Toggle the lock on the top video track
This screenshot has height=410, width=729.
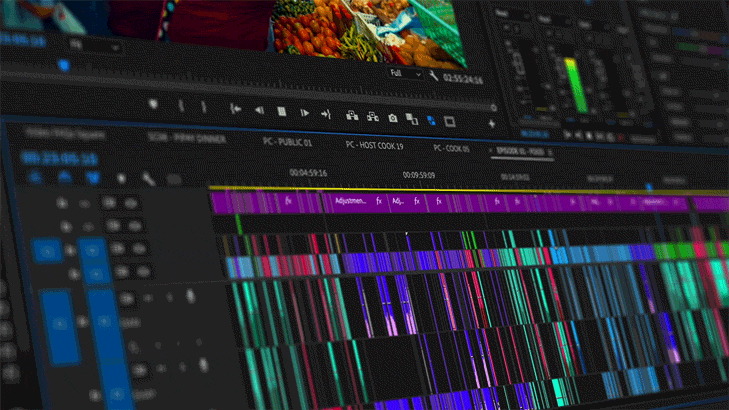pos(62,203)
